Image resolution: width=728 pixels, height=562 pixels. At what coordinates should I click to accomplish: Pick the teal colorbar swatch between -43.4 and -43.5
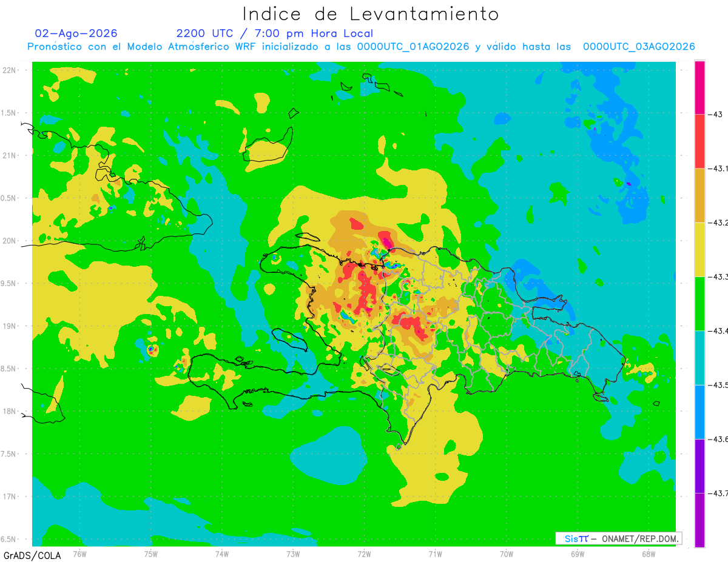pyautogui.click(x=699, y=358)
